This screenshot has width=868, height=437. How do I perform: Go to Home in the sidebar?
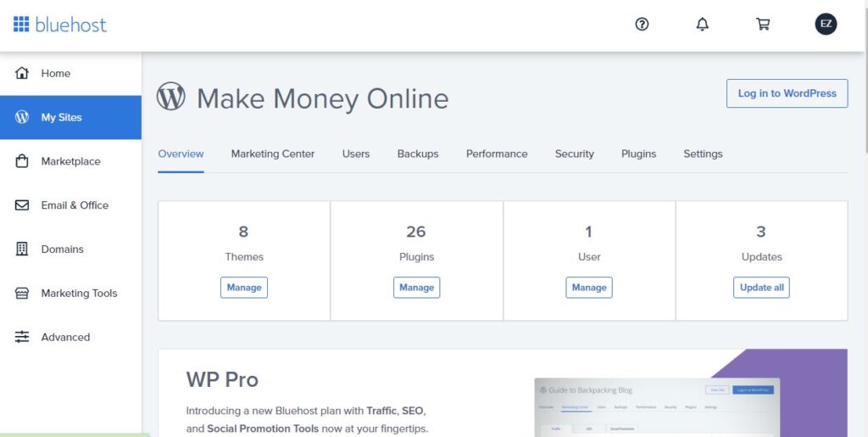click(70, 73)
